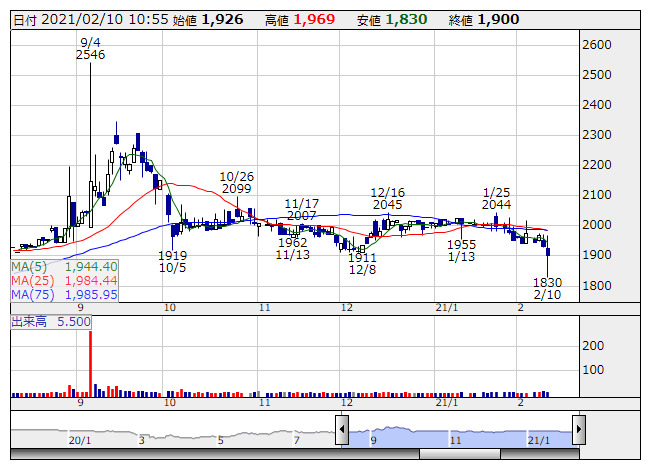The height and width of the screenshot is (470, 653).
Task: Select the MA(25) legend entry
Action: tap(65, 281)
